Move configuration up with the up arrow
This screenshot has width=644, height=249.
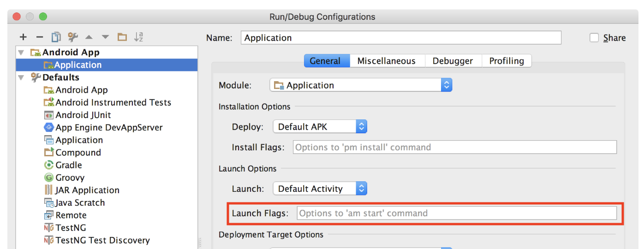pyautogui.click(x=89, y=37)
